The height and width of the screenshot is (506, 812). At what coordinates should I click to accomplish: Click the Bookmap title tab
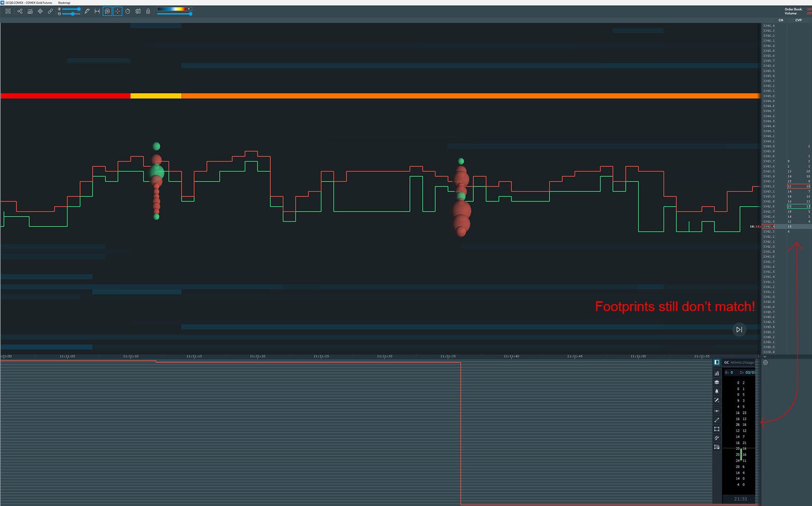pos(64,3)
